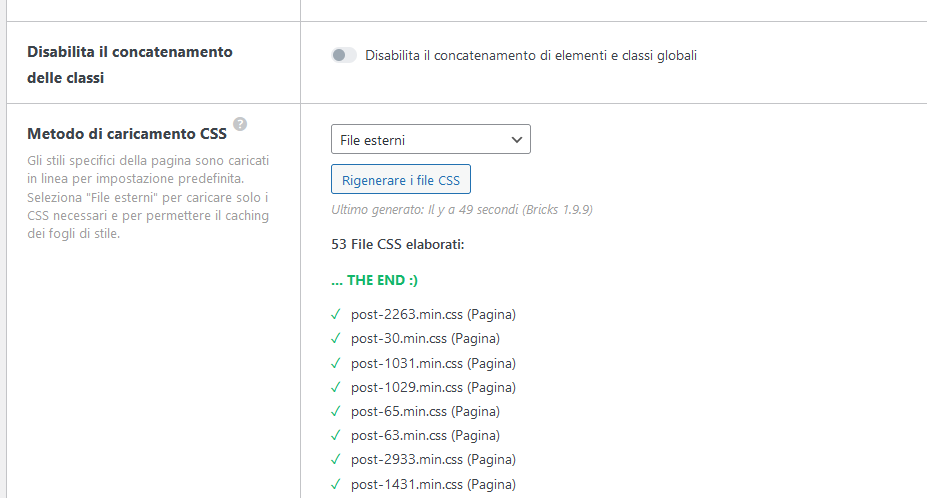The height and width of the screenshot is (498, 927).
Task: Click the THE END status message
Action: (x=375, y=280)
